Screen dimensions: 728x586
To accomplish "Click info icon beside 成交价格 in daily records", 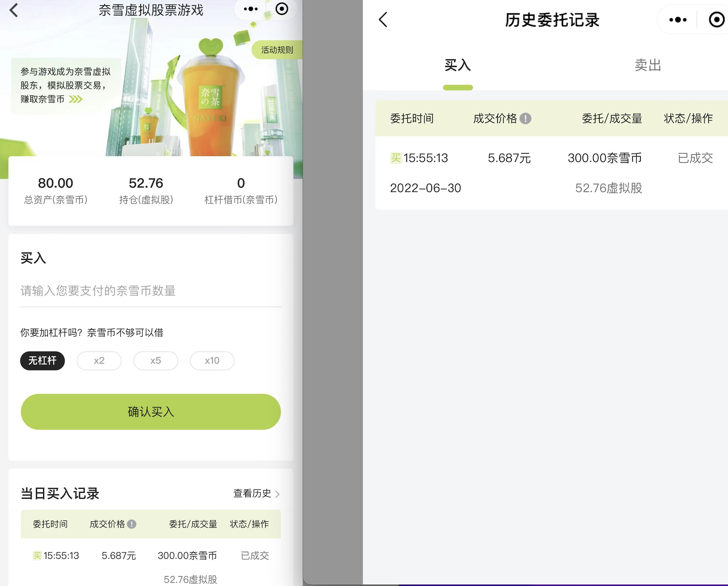I will point(132,524).
